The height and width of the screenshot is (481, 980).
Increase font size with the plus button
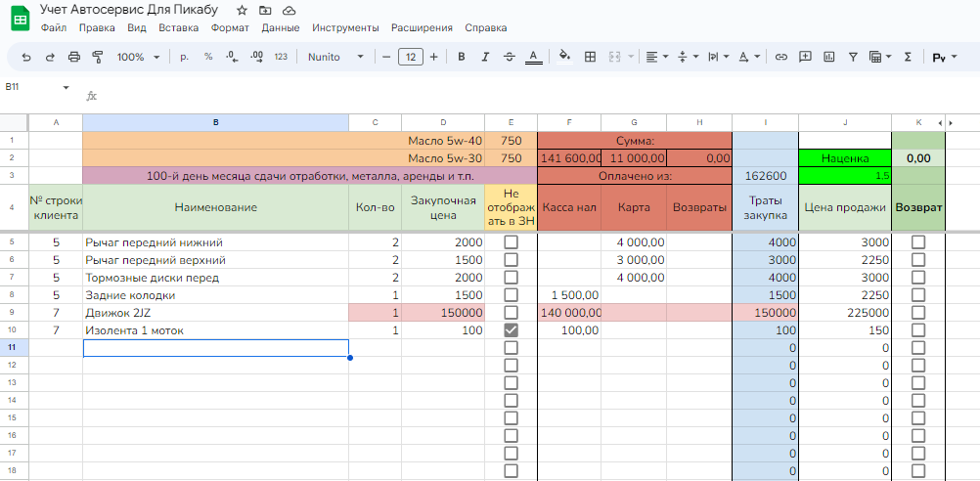pyautogui.click(x=433, y=57)
